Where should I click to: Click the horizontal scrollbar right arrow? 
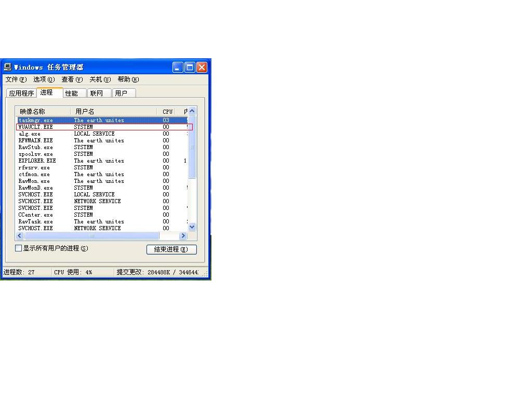183,235
